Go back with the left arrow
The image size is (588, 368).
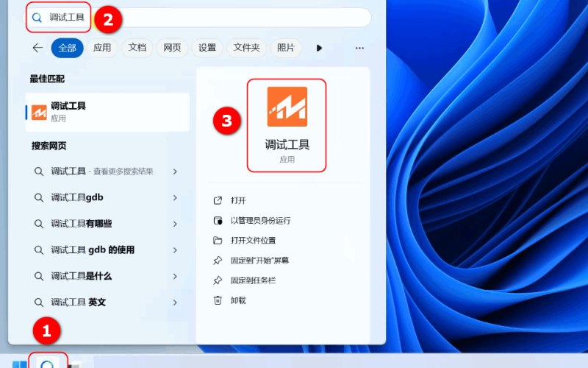[37, 48]
